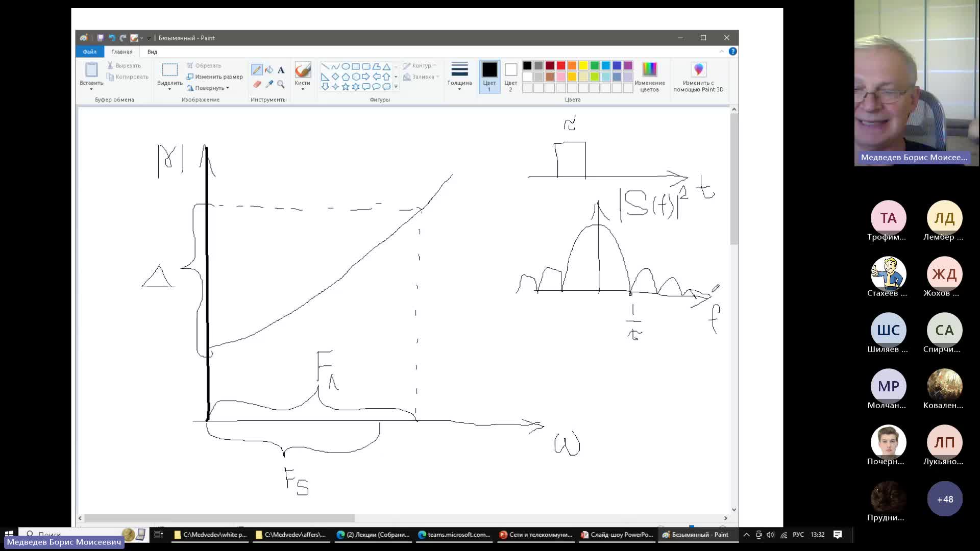Click Cut (Вырезать) button
Screen dimensions: 980x551
124,65
